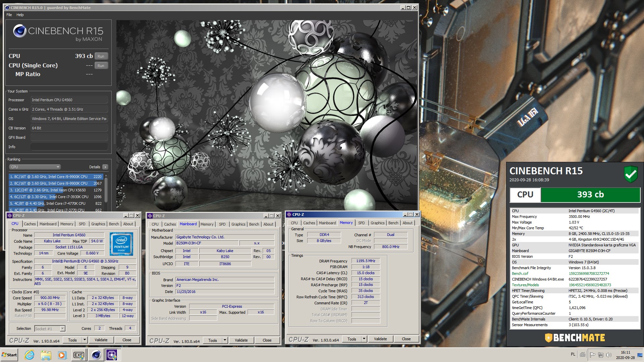This screenshot has width=644, height=362.
Task: Switch to Caches tab in CPU-Z CPU window
Action: 30,224
